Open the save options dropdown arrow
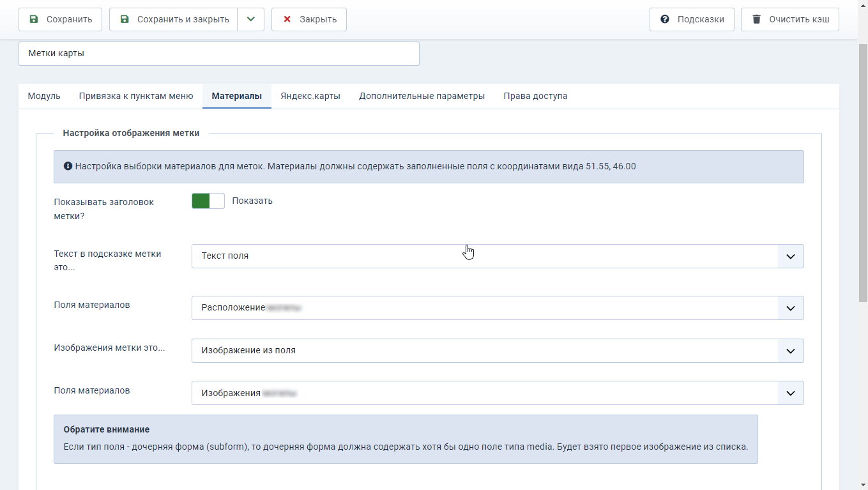The height and width of the screenshot is (490, 868). (251, 19)
